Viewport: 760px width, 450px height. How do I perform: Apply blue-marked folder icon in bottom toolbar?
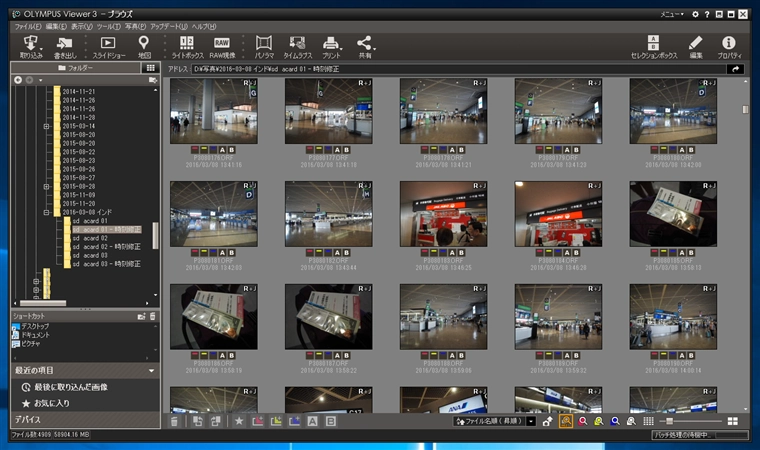294,421
